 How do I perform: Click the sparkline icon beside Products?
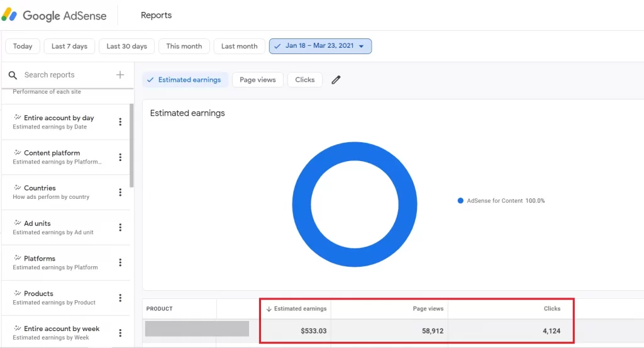17,293
